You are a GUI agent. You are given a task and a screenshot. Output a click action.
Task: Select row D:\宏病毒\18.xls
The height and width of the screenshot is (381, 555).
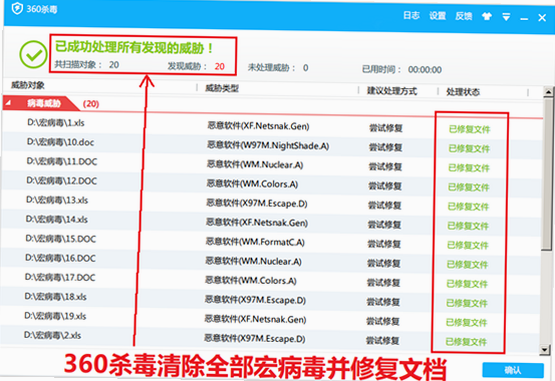(x=269, y=298)
